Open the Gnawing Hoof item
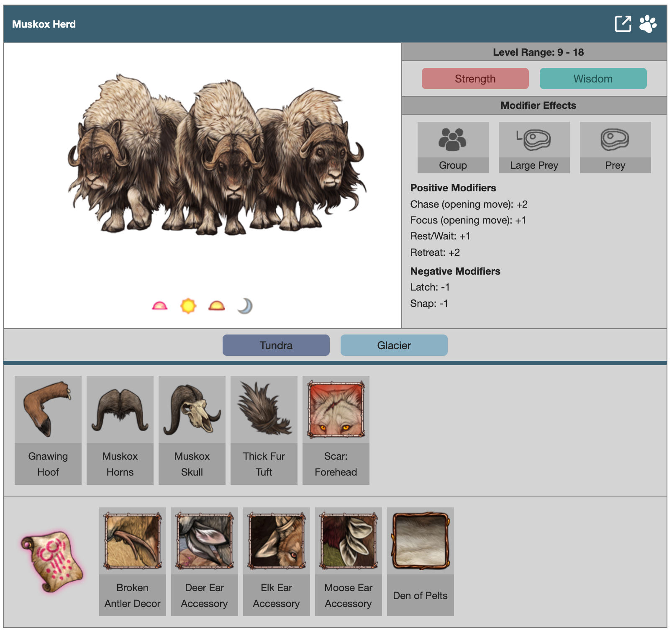Image resolution: width=672 pixels, height=633 pixels. [x=48, y=430]
